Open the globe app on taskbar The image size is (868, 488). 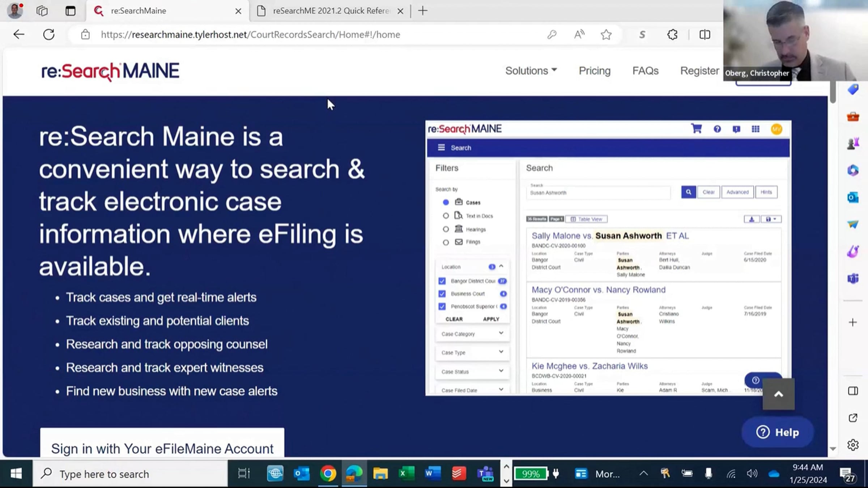275,474
